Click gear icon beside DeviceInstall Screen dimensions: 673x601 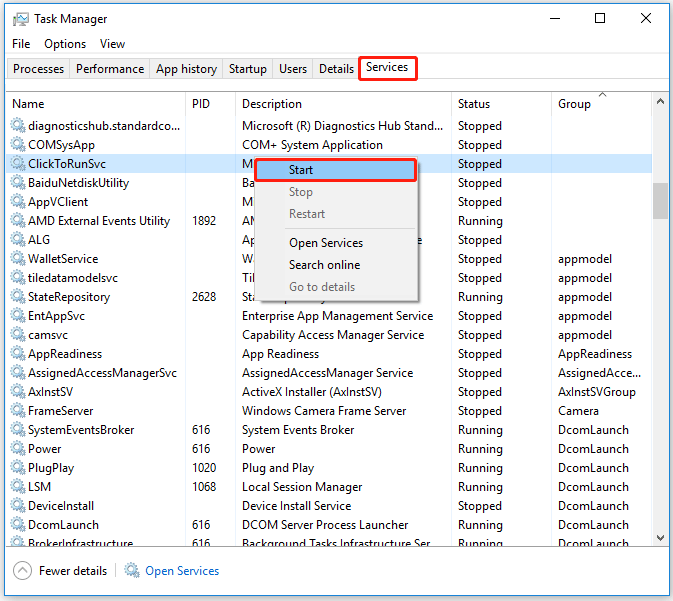pyautogui.click(x=18, y=505)
